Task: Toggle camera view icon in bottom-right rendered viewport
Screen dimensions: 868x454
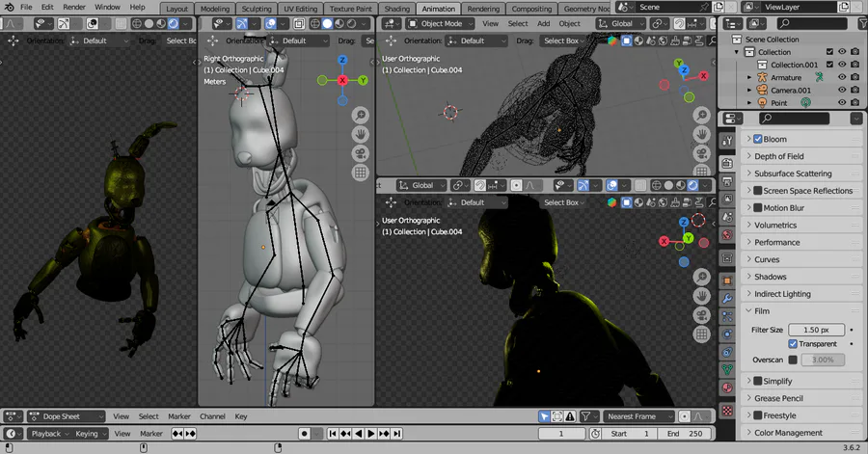Action: pos(702,315)
